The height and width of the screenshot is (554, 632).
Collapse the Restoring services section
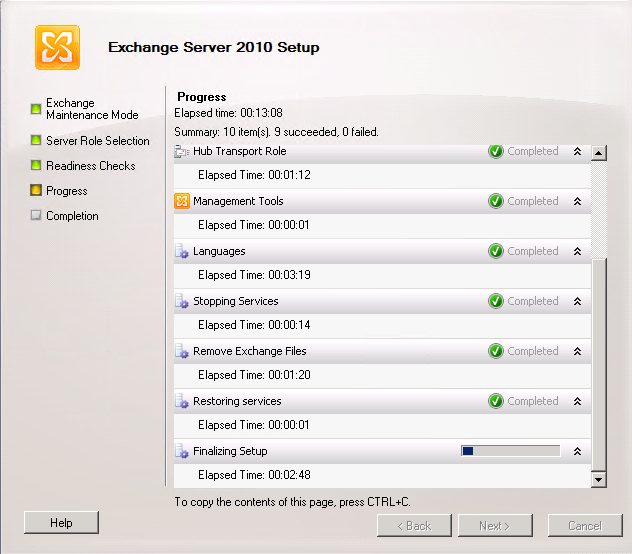pyautogui.click(x=578, y=401)
